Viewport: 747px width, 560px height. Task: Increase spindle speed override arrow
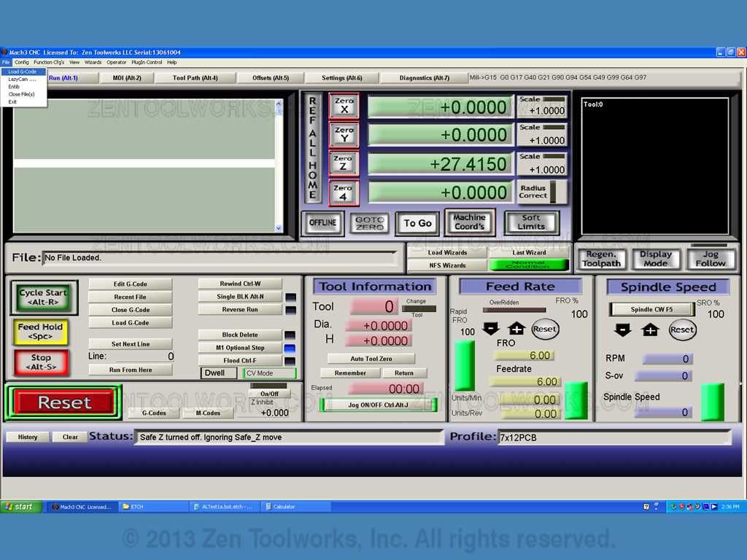coord(650,330)
